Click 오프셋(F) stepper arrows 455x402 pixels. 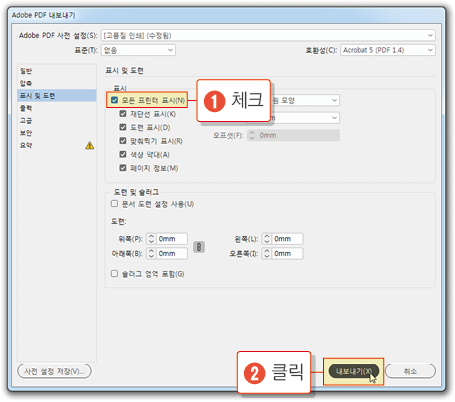pyautogui.click(x=252, y=135)
